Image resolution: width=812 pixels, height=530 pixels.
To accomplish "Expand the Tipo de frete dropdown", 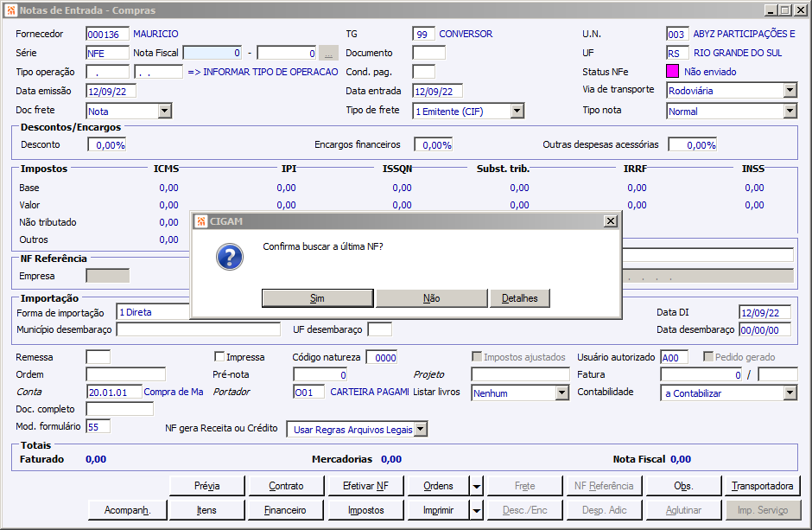I will click(517, 111).
